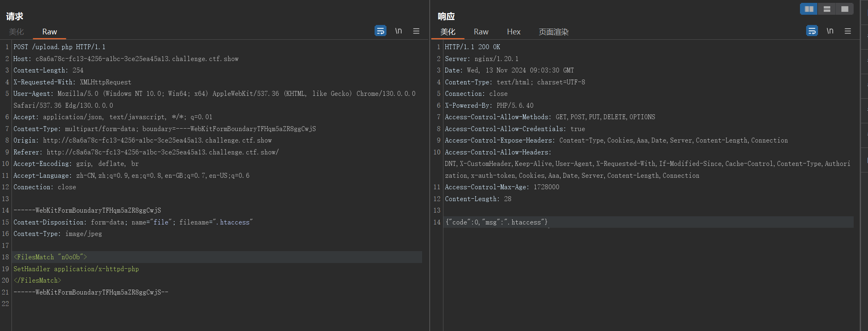Switch request view to 美化 tab

(x=16, y=32)
